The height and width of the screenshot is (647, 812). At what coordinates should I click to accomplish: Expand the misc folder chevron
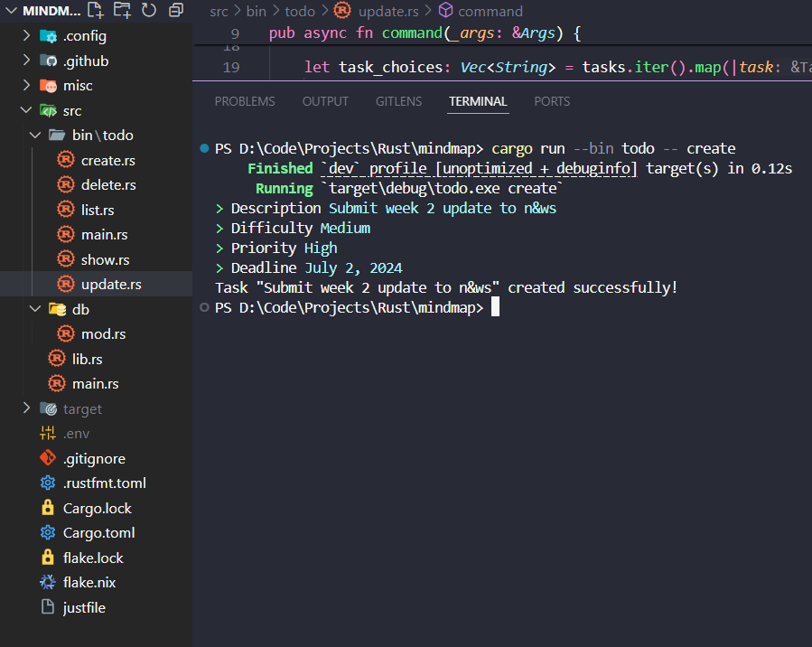[x=26, y=85]
